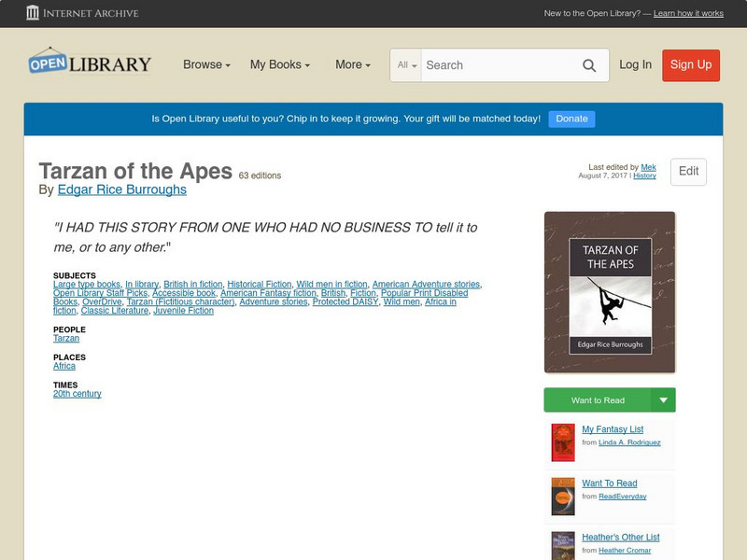747x560 pixels.
Task: Open the Open Library home logo
Action: point(90,62)
